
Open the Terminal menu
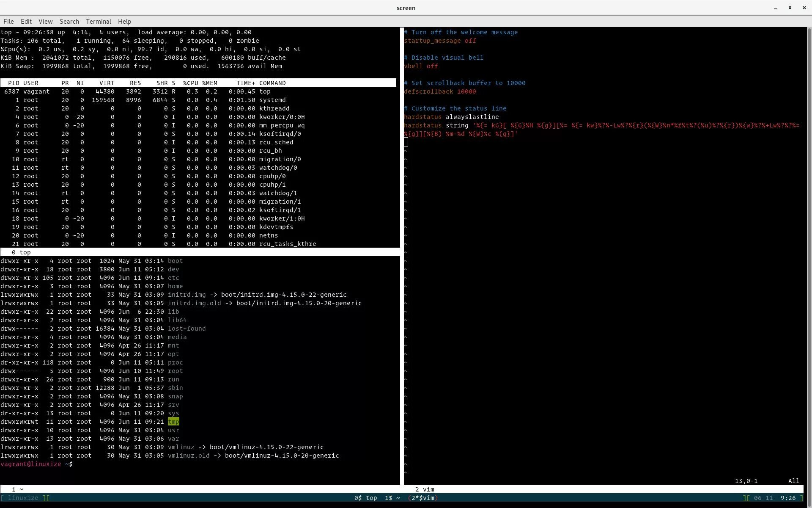[98, 22]
